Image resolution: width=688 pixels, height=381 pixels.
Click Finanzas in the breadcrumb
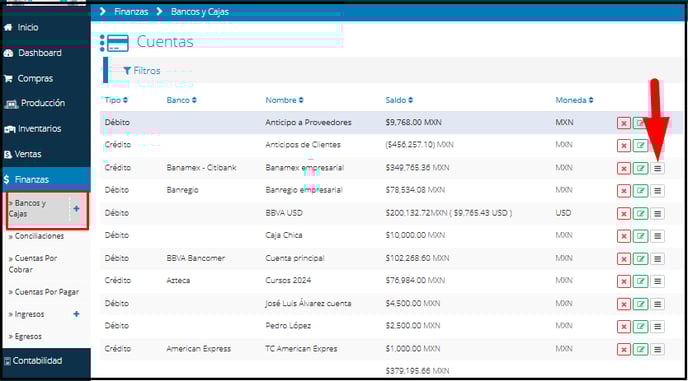(131, 11)
